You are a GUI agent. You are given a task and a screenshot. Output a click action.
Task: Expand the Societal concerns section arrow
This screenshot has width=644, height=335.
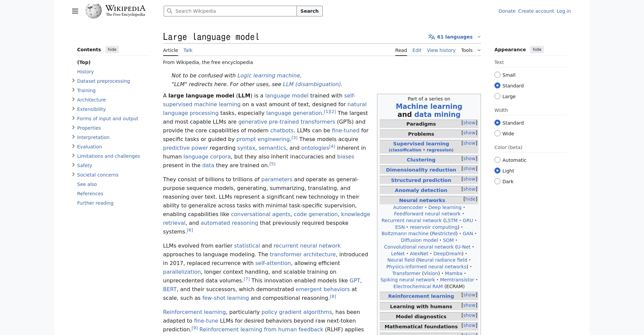[x=73, y=175]
